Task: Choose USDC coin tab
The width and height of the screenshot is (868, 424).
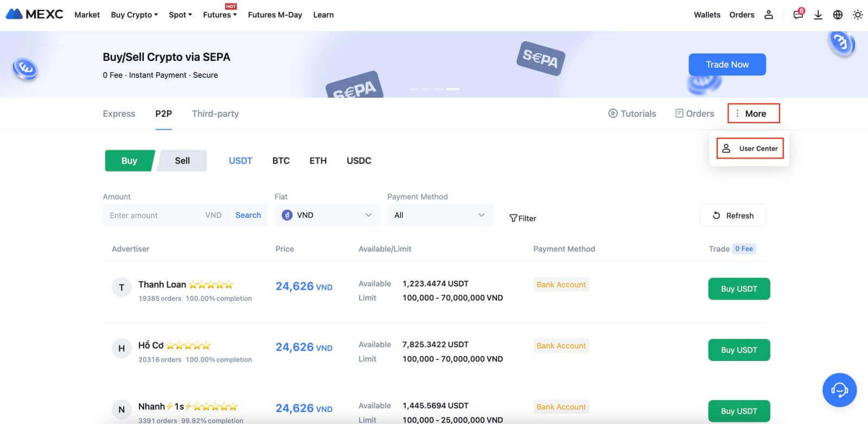Action: 359,161
